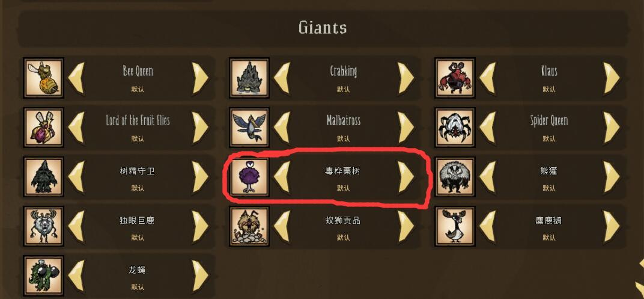Click right arrow for 独眼巨鹿
Image resolution: width=644 pixels, height=299 pixels.
point(201,226)
